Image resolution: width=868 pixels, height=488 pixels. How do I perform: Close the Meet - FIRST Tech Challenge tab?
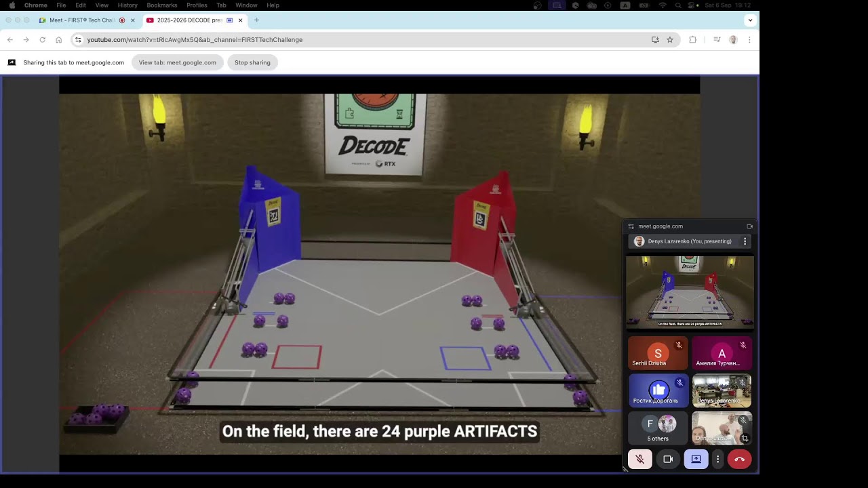point(133,20)
